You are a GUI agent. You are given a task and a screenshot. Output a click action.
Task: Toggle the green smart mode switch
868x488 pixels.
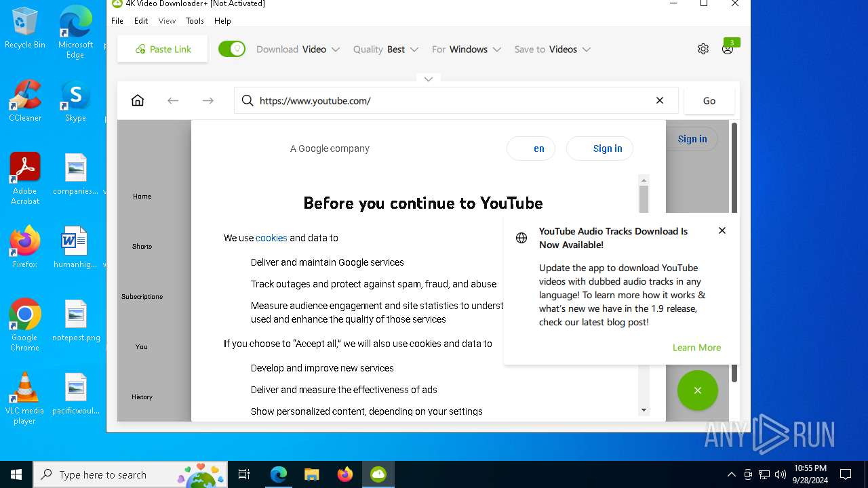(x=232, y=49)
